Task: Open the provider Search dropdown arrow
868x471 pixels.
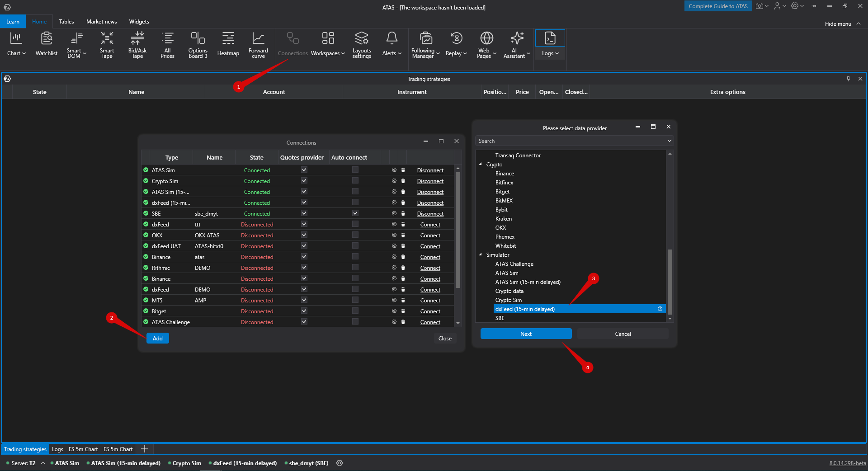Action: tap(669, 141)
